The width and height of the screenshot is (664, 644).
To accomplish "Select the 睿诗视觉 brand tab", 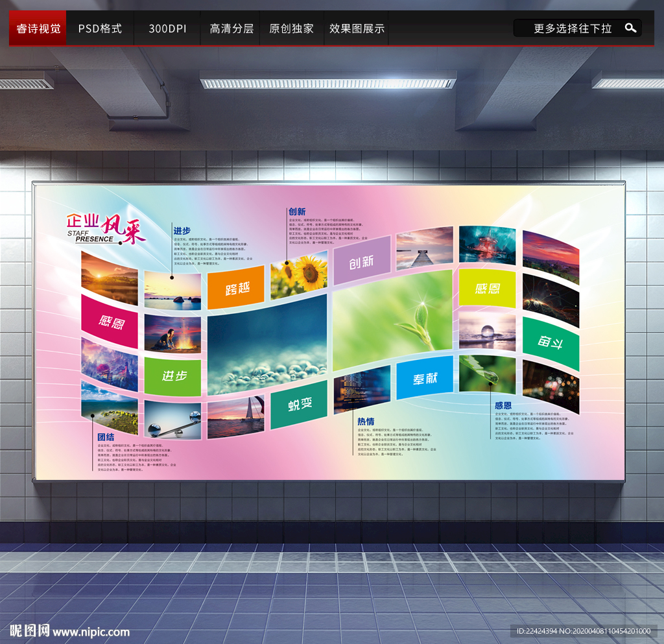I will coord(37,28).
